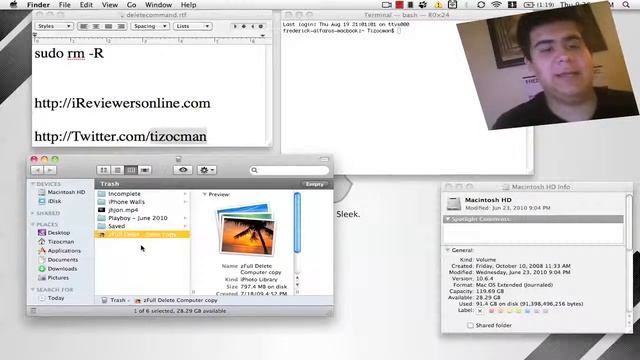Viewport: 640px width, 360px height.
Task: Collapse the PLACES sidebar section
Action: pos(33,224)
